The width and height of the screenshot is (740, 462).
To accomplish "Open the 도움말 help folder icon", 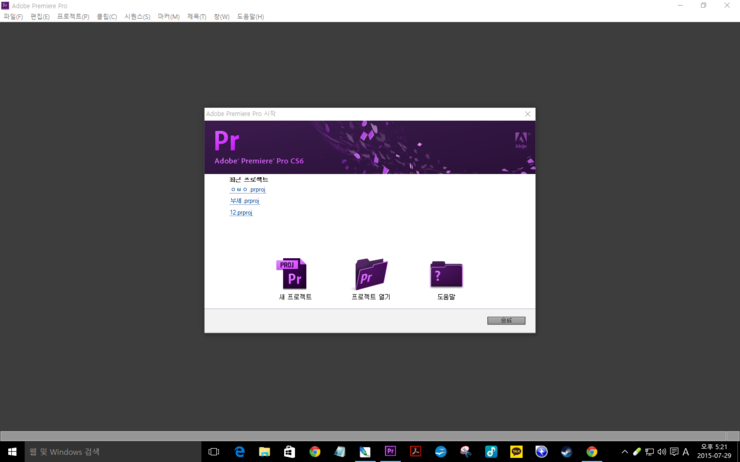I will [x=446, y=274].
